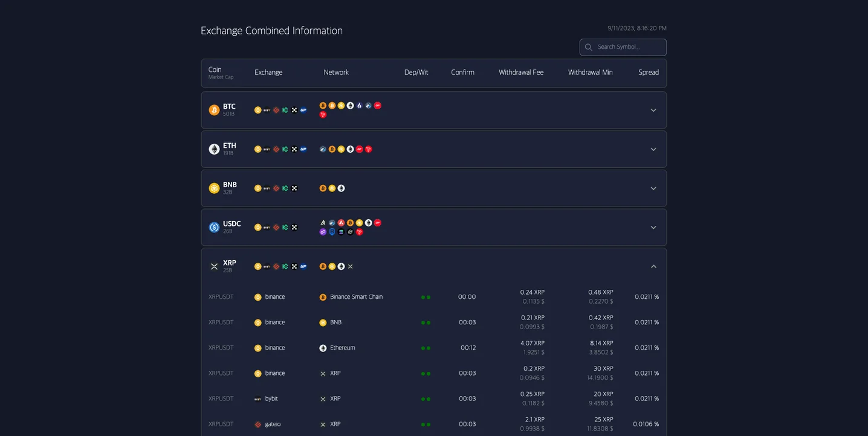Click the Search Symbol input field
868x436 pixels.
(x=623, y=47)
